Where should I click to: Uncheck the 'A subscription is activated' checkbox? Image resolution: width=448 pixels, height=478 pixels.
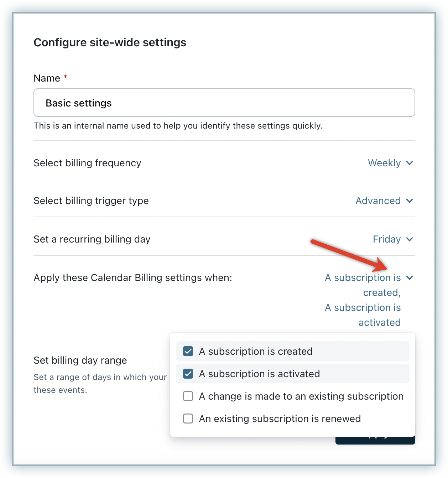(188, 374)
